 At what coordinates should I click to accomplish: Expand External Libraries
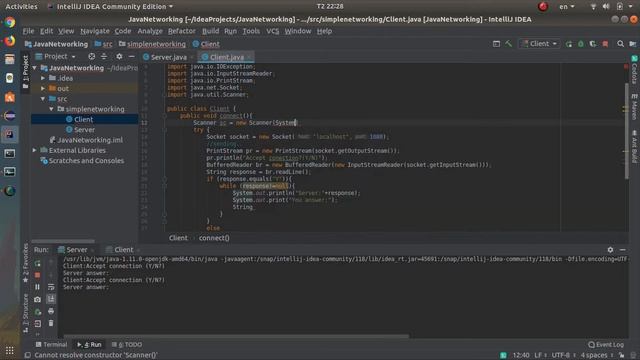pos(35,150)
